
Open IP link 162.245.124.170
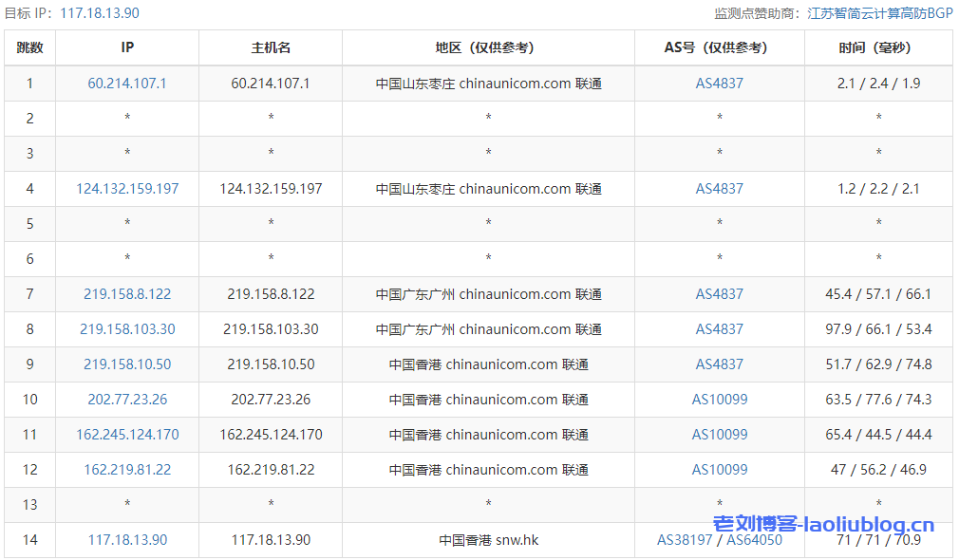[127, 435]
